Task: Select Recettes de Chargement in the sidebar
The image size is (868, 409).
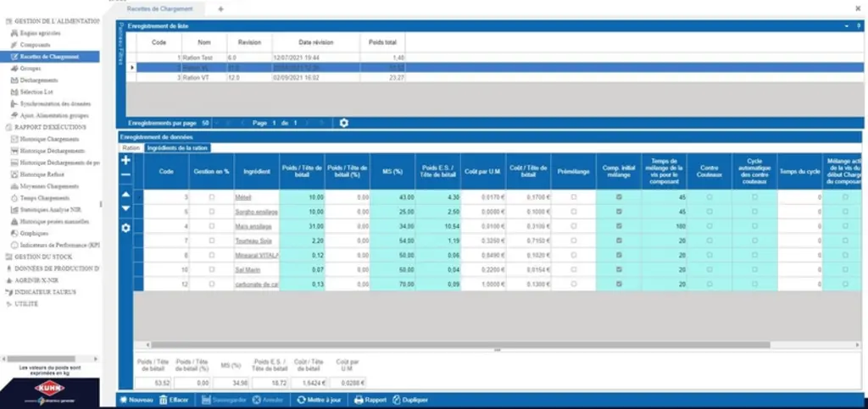Action: click(x=50, y=57)
